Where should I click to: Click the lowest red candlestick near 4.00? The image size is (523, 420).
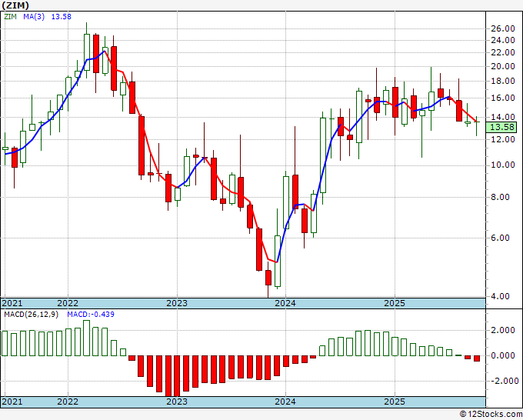tap(268, 278)
